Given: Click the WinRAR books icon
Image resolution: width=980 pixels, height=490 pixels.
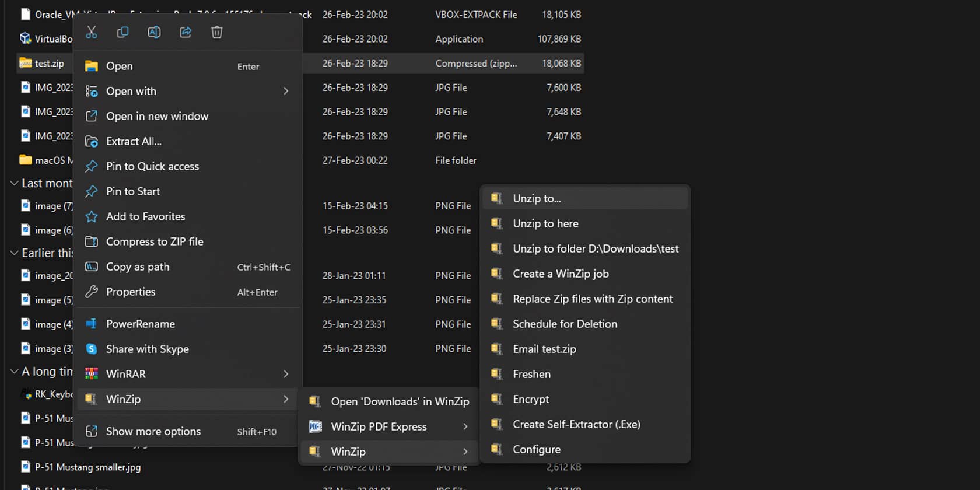Looking at the screenshot, I should 92,374.
